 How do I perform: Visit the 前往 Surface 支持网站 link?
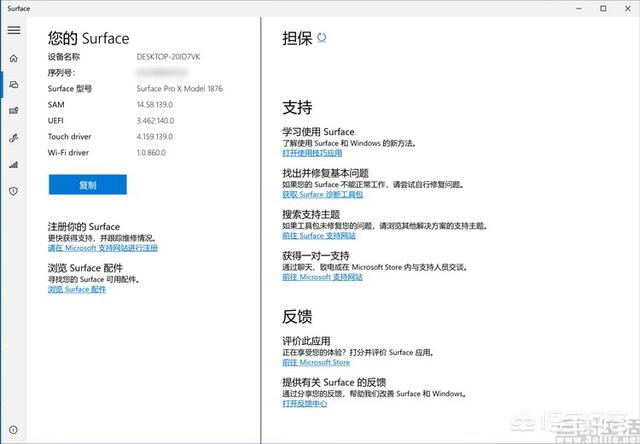[x=319, y=235]
